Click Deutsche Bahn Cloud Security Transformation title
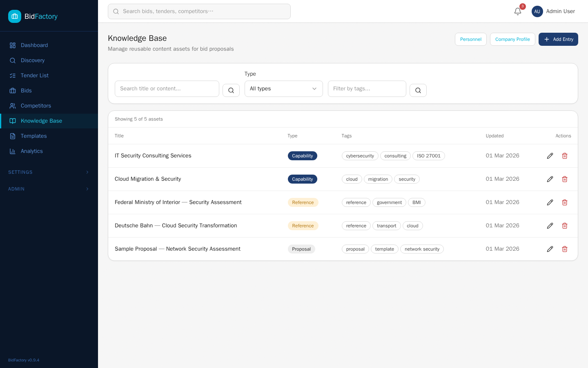Screen dimensions: 588x368 tap(176, 226)
